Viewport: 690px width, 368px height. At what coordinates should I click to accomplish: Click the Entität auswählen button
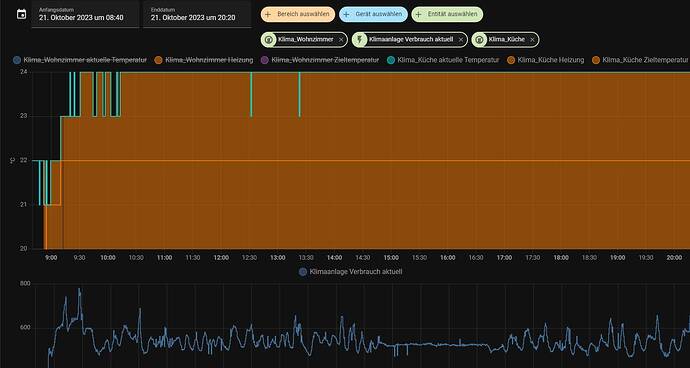(x=447, y=15)
